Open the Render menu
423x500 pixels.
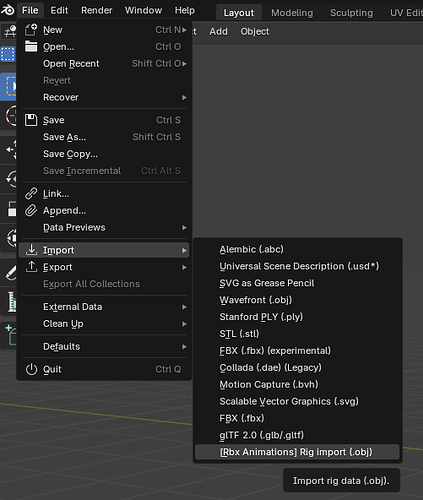pyautogui.click(x=97, y=10)
